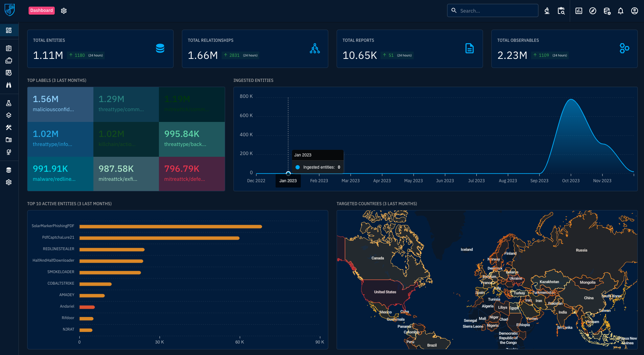Screen dimensions: 644x355
Task: Open the globe Locations icon in sidebar
Action: 9,152
